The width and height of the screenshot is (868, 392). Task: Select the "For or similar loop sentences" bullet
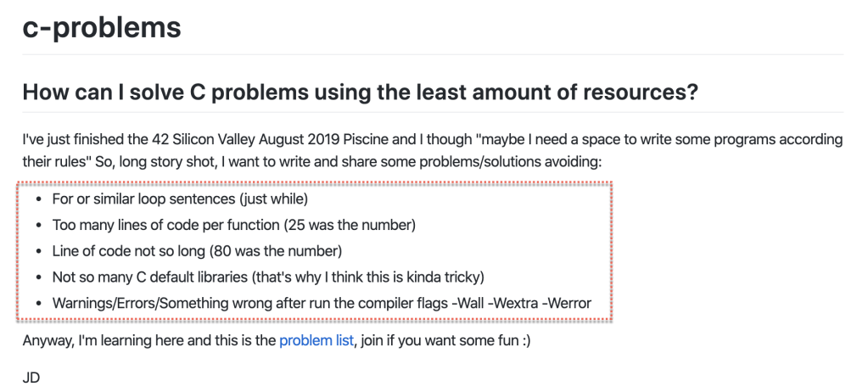pos(179,200)
